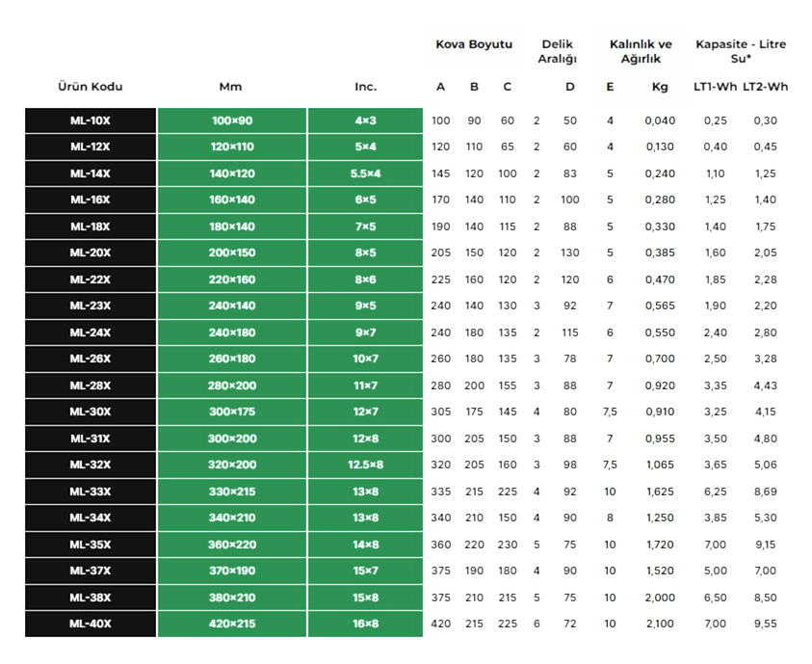Click the LT2-Wh column header
The height and width of the screenshot is (664, 812).
pyautogui.click(x=765, y=87)
